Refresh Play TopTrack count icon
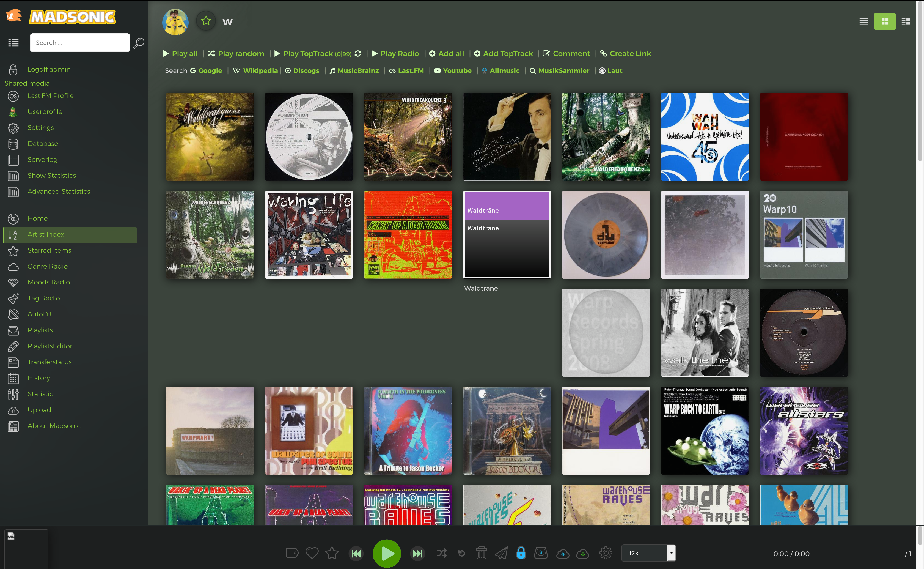The image size is (924, 569). pyautogui.click(x=358, y=53)
